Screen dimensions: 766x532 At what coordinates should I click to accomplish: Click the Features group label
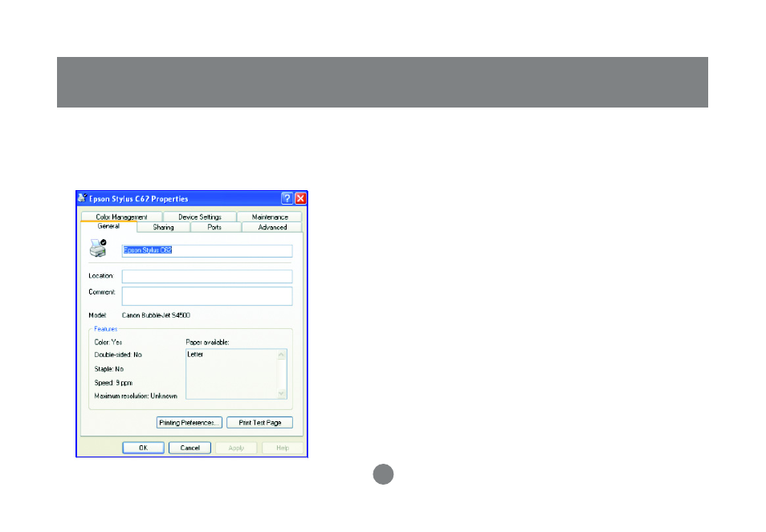pyautogui.click(x=105, y=329)
